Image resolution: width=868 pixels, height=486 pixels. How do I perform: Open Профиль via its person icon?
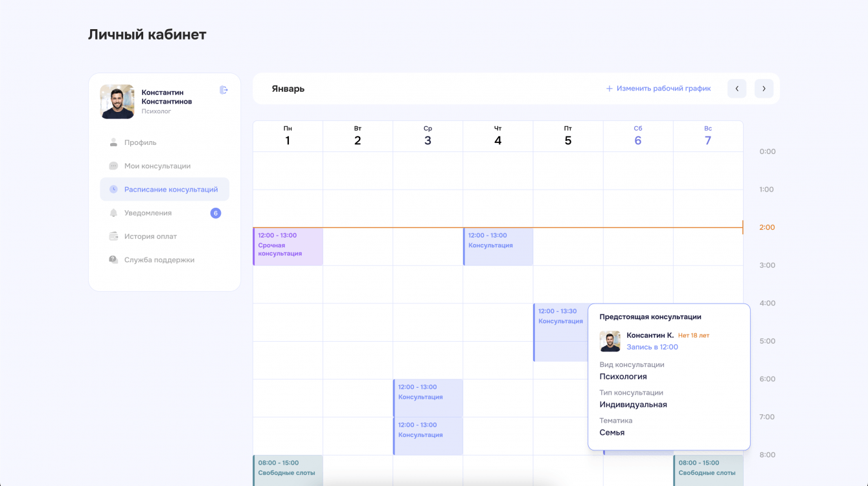click(x=113, y=142)
